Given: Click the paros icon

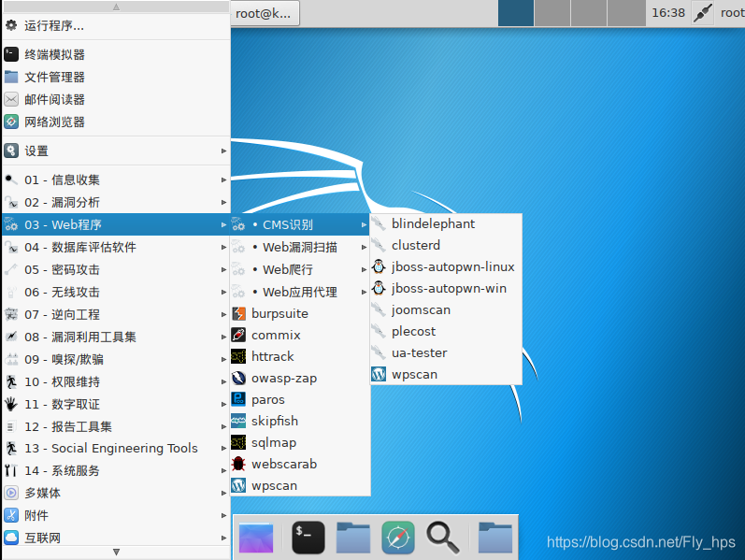Looking at the screenshot, I should pos(238,400).
